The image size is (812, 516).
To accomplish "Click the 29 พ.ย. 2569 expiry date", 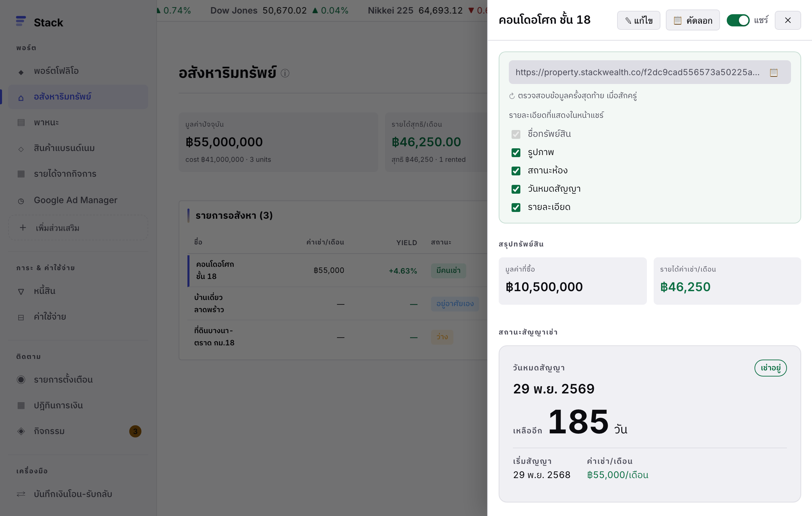I will 554,389.
